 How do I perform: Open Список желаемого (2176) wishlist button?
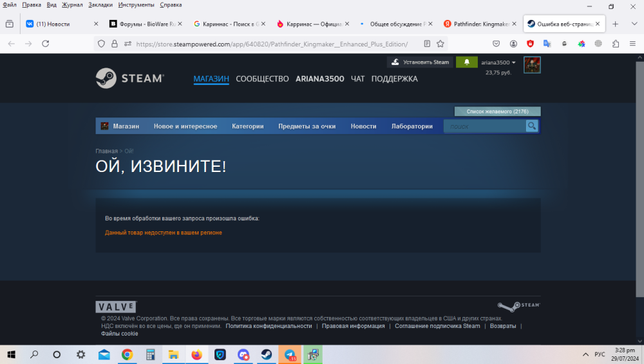click(497, 111)
